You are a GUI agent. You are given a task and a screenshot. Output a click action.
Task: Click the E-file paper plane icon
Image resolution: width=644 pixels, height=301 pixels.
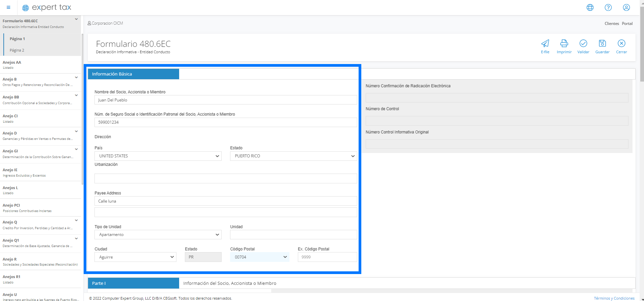545,43
